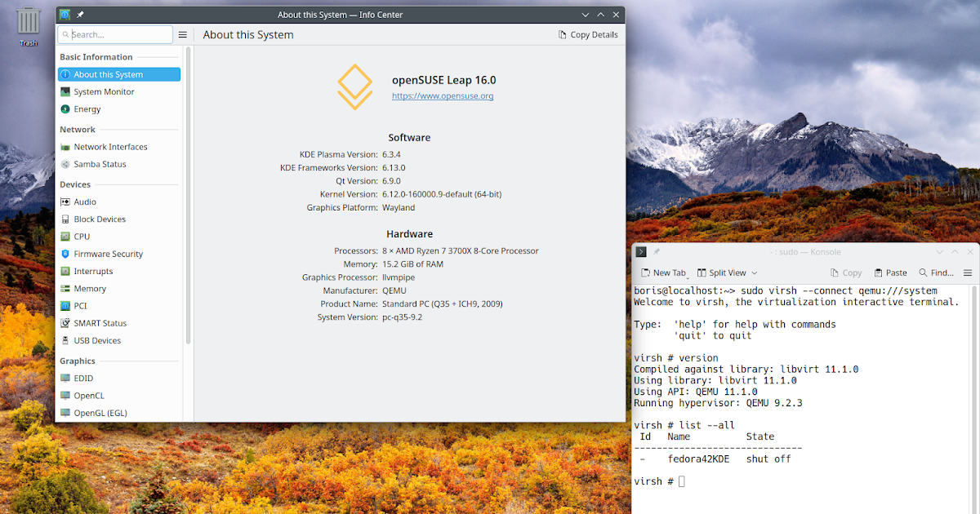
Task: Click the Find... button in Konsole
Action: pos(936,273)
